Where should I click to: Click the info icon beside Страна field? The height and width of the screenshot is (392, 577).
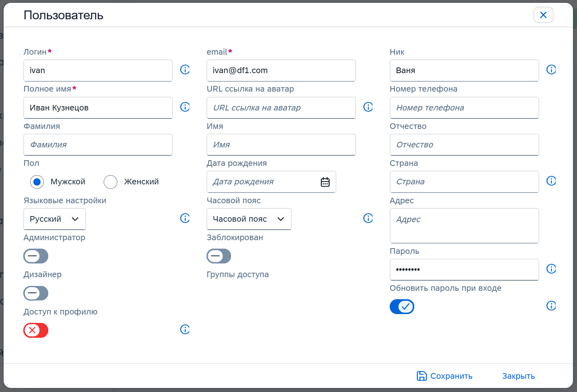[x=551, y=181]
